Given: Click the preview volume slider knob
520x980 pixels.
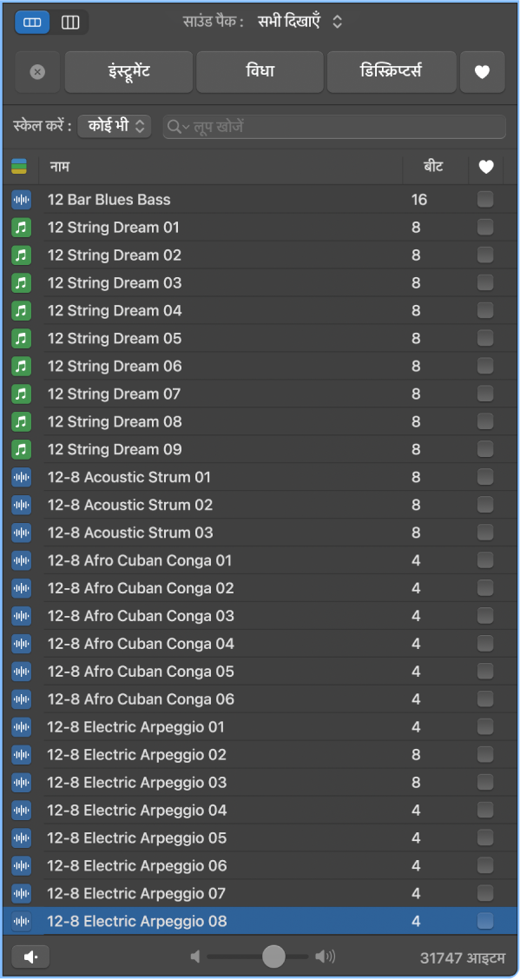Looking at the screenshot, I should click(273, 957).
